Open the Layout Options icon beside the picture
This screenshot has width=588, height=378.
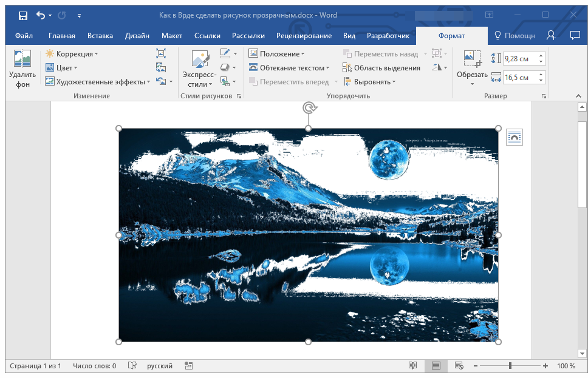click(514, 138)
